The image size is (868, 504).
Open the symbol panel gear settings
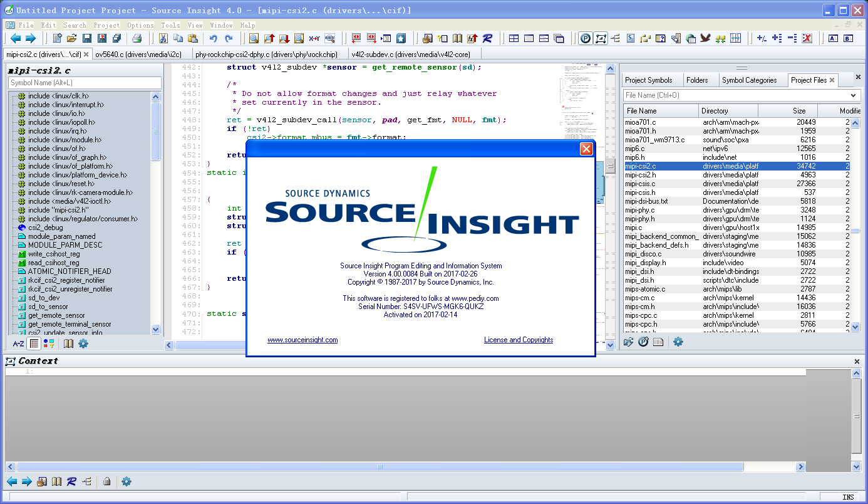[x=83, y=344]
